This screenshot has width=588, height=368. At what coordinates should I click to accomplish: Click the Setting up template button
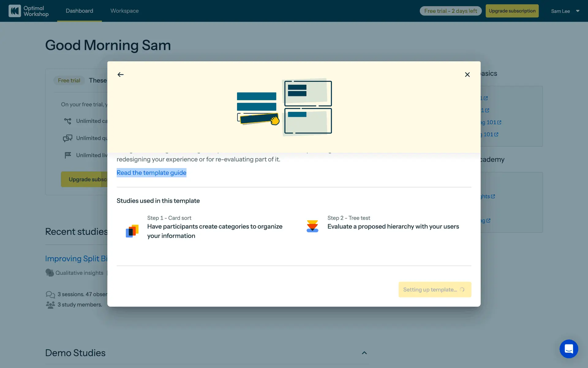click(435, 289)
